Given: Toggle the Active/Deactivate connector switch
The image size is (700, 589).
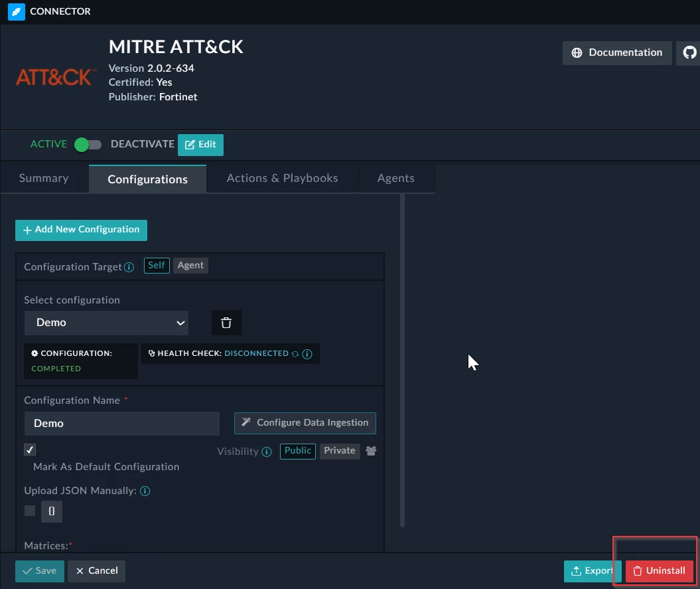Looking at the screenshot, I should pos(88,145).
